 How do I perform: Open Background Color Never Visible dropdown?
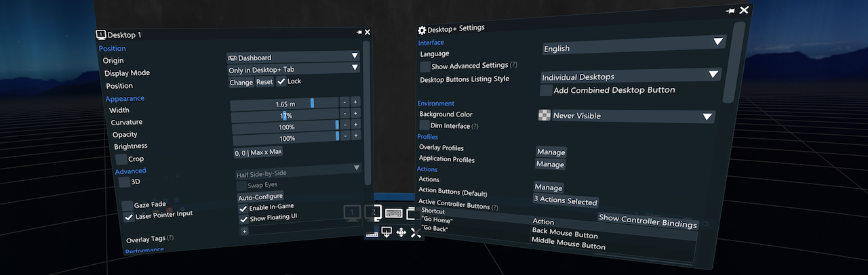pyautogui.click(x=625, y=116)
